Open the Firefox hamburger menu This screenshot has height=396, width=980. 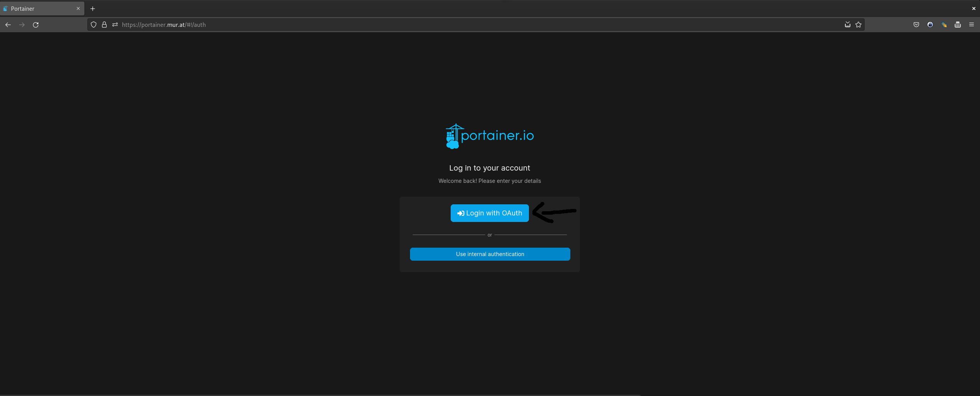click(x=972, y=25)
